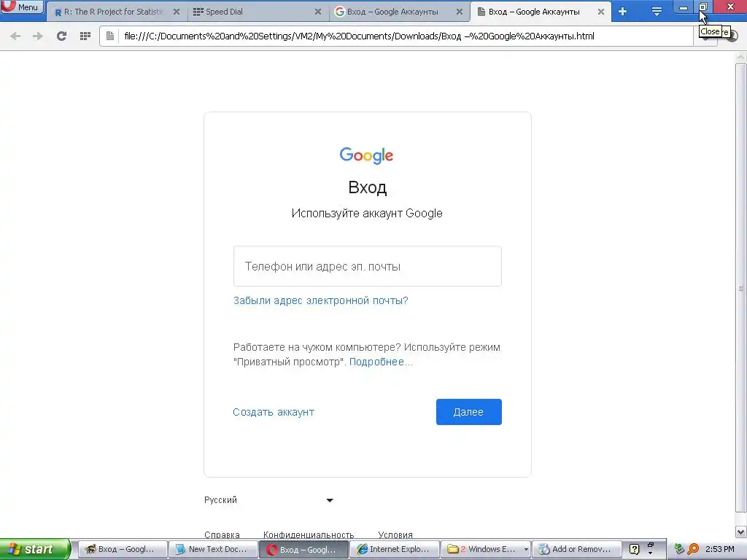Click the Используйте аккаунт Google text

(367, 213)
